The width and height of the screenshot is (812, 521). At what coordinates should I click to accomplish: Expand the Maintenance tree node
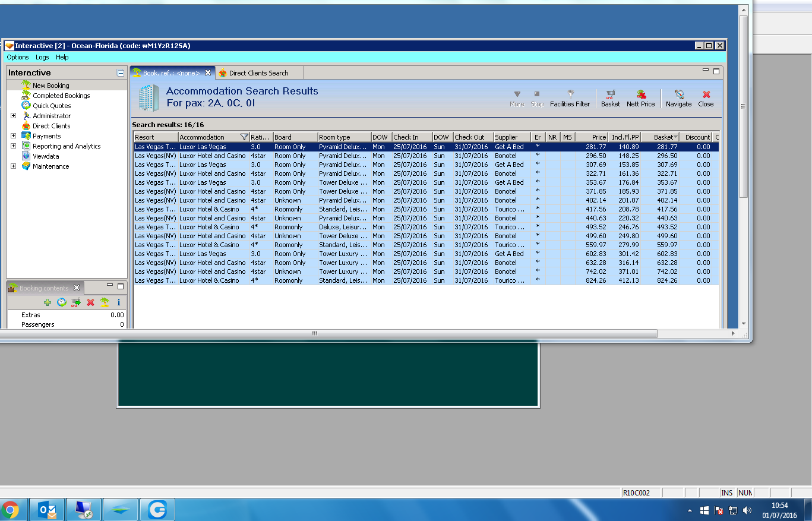13,166
